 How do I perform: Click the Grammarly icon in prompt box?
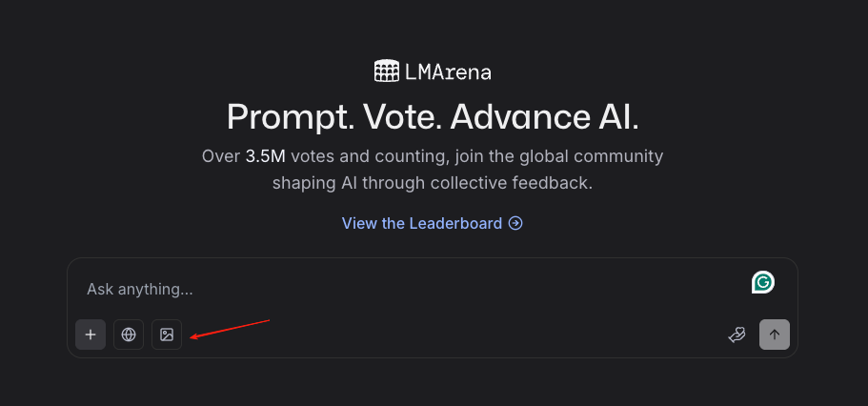(762, 282)
